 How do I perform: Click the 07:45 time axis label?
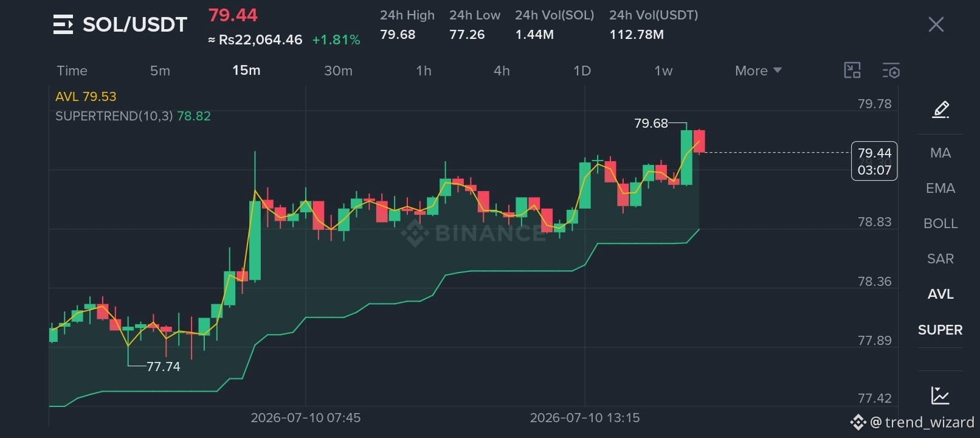(x=306, y=418)
